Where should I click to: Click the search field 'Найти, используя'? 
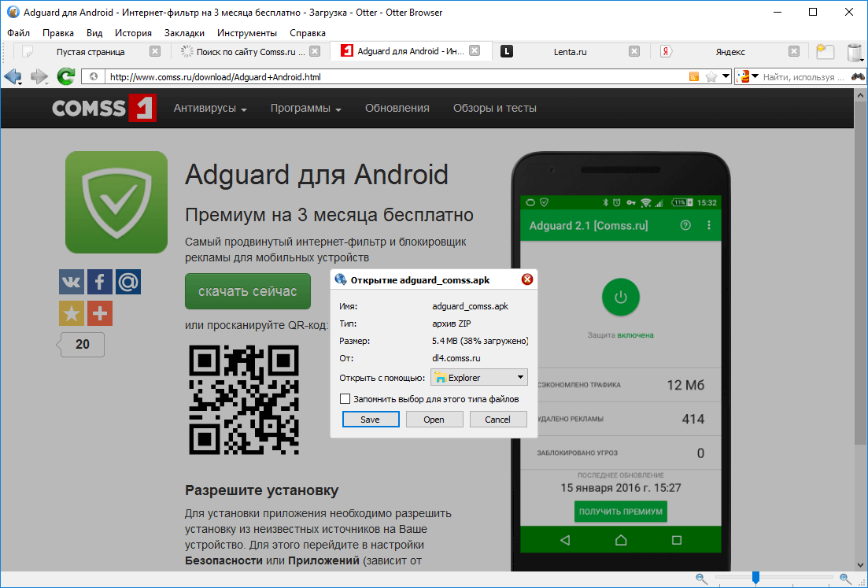[803, 77]
